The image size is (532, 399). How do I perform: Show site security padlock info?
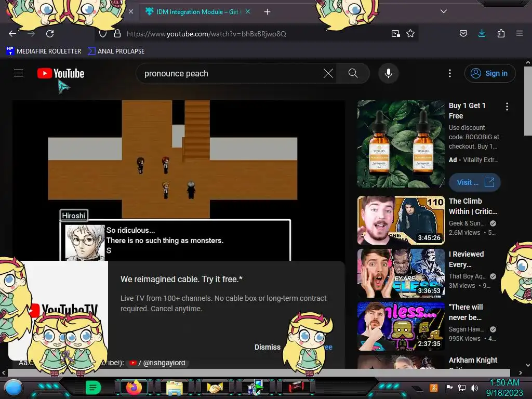tap(117, 34)
